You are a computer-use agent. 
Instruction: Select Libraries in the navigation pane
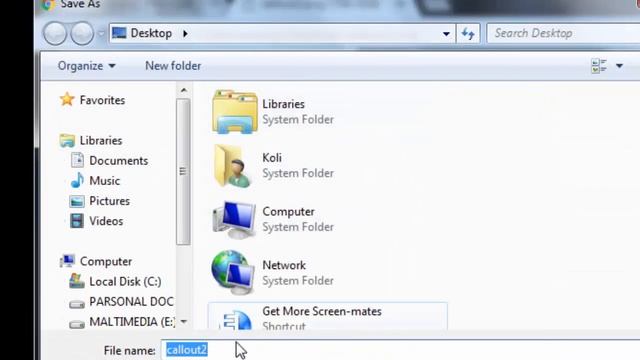point(101,140)
